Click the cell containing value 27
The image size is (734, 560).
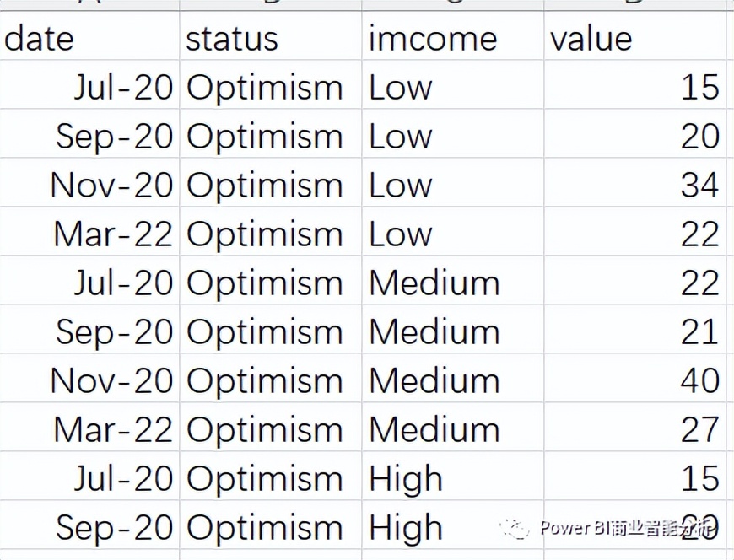click(635, 427)
